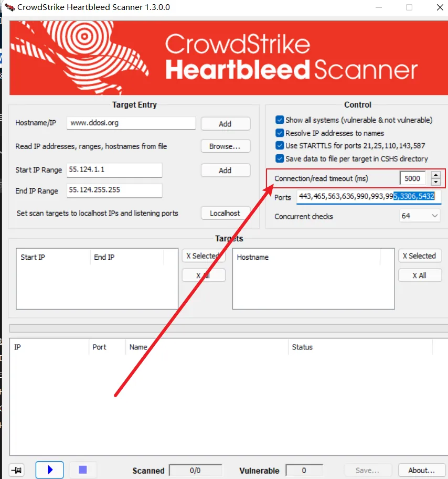Click the Hostname column header
Screen dimensions: 448x479
tap(306, 257)
